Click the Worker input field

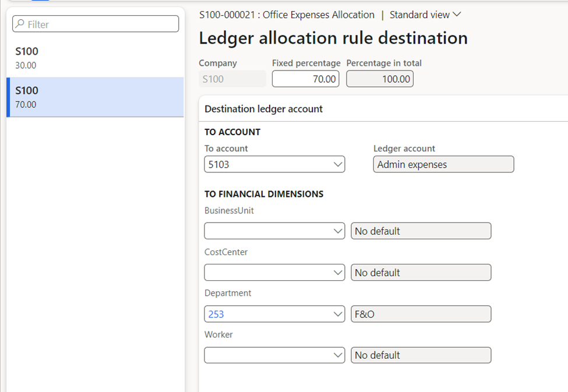point(268,355)
